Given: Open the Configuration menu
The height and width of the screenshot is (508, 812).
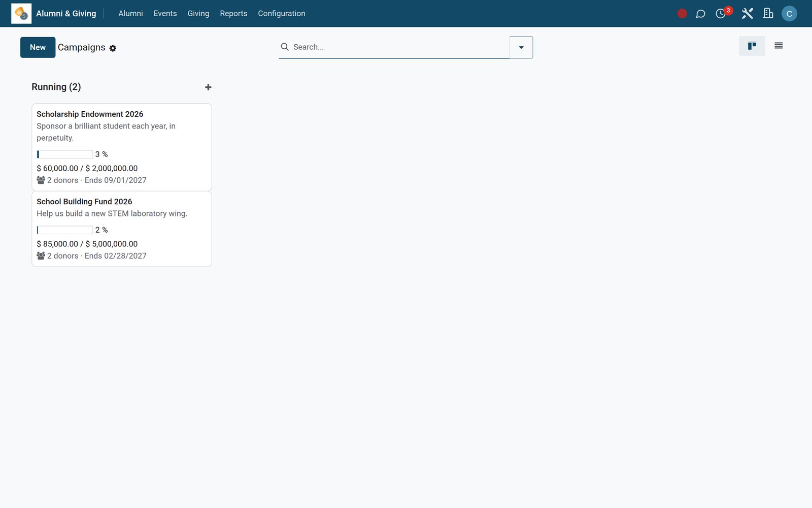Looking at the screenshot, I should (282, 14).
